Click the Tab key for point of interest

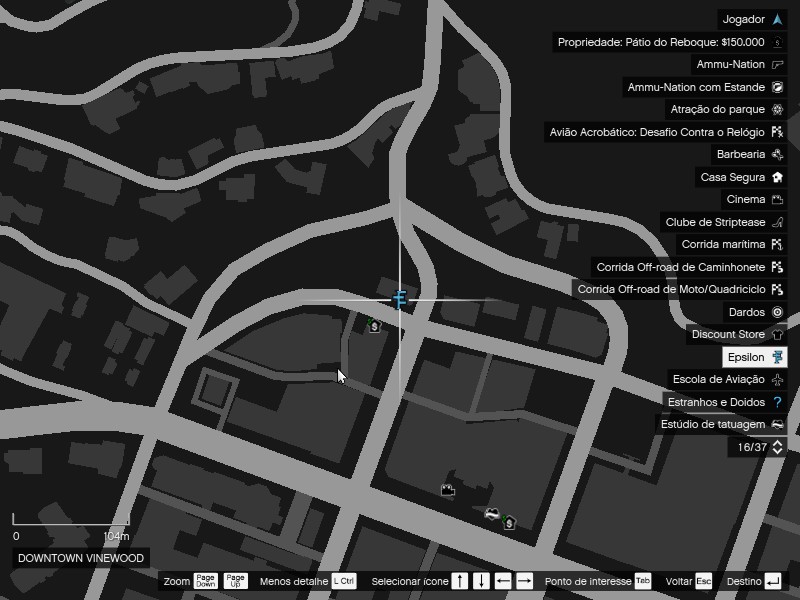pyautogui.click(x=642, y=581)
